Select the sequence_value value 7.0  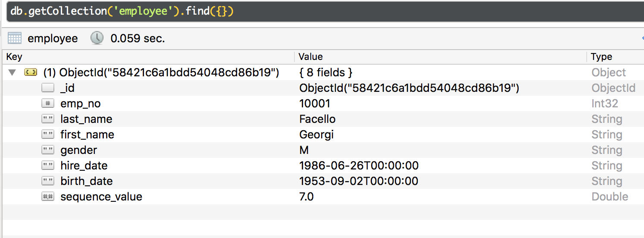point(306,197)
